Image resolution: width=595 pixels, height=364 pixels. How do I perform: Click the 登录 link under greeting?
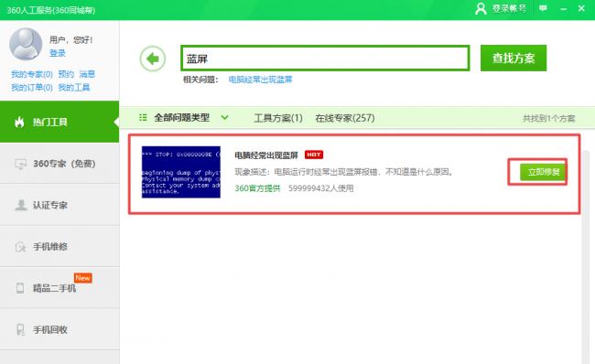point(58,53)
